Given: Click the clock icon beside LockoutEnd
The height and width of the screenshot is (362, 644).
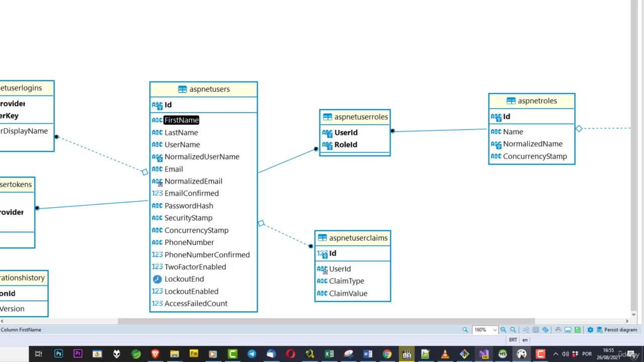Looking at the screenshot, I should pyautogui.click(x=157, y=279).
